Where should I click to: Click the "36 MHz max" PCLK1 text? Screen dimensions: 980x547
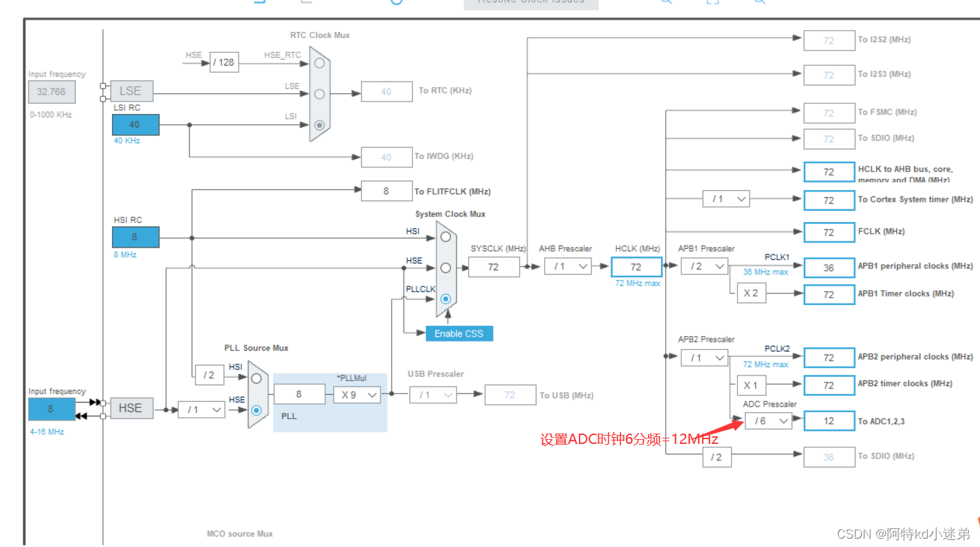coord(766,272)
